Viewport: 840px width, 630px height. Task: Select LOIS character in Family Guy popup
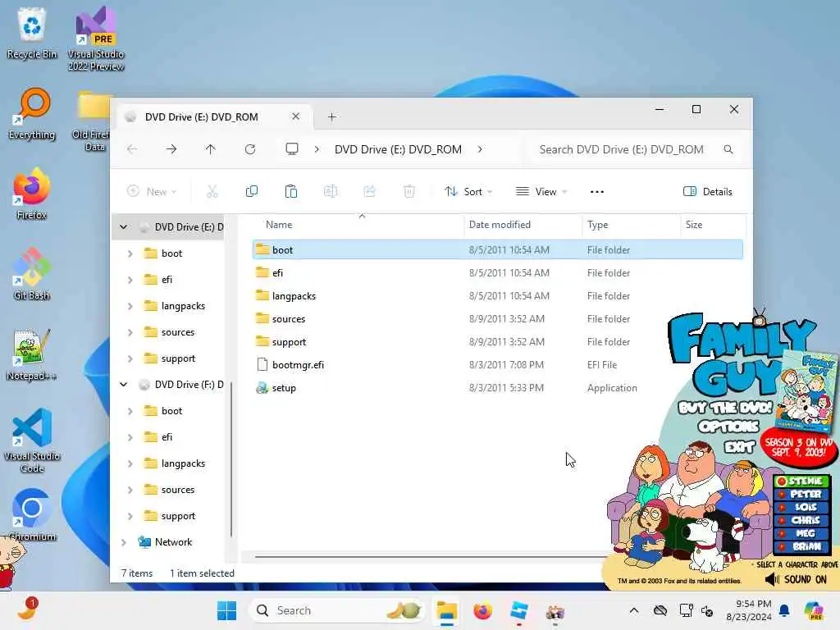pyautogui.click(x=802, y=507)
